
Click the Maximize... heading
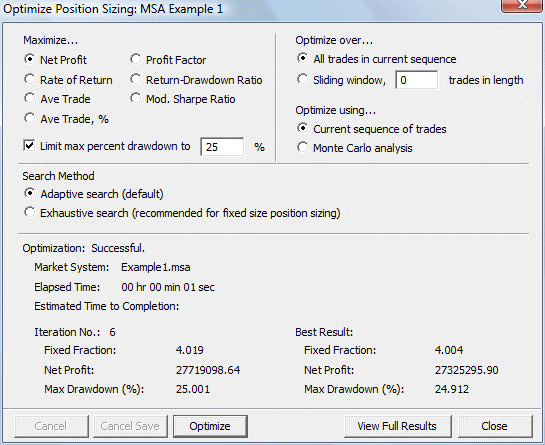click(50, 40)
